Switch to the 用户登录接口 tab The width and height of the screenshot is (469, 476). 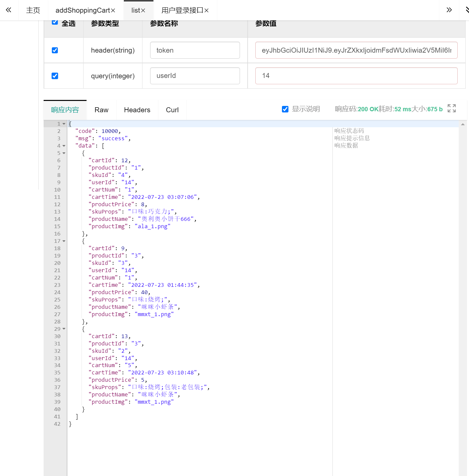click(x=182, y=10)
